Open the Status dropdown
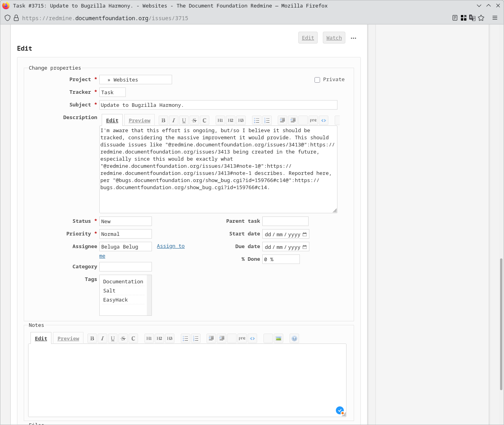This screenshot has height=425, width=504. tap(125, 221)
